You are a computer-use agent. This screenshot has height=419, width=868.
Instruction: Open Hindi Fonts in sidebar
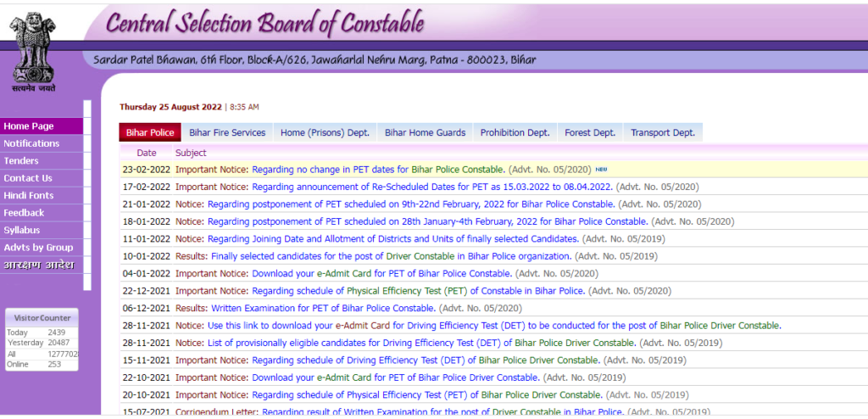click(x=42, y=196)
